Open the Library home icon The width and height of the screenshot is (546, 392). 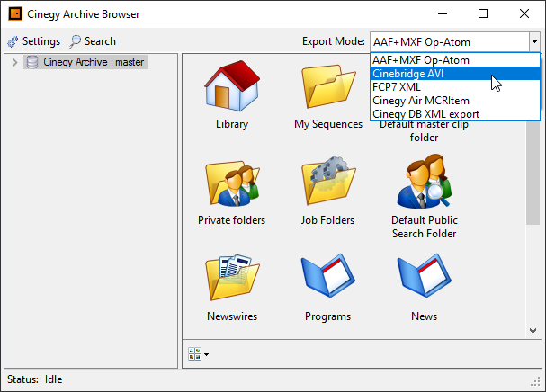pos(232,86)
